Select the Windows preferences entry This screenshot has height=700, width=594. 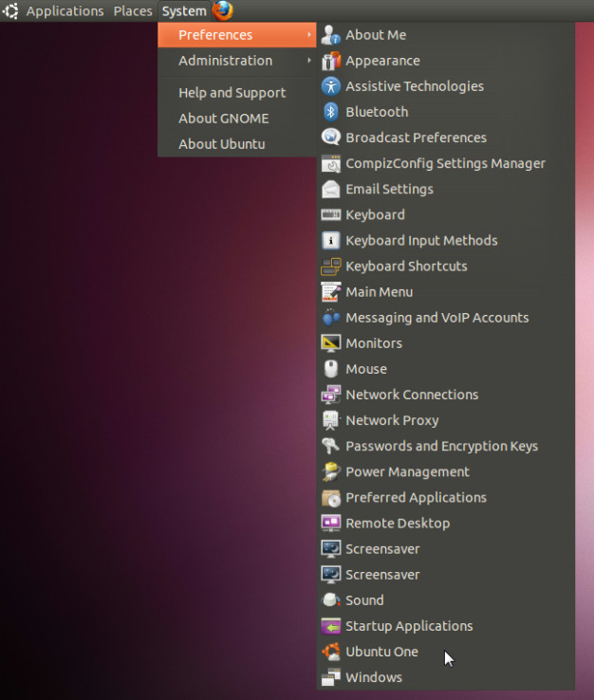pyautogui.click(x=446, y=677)
